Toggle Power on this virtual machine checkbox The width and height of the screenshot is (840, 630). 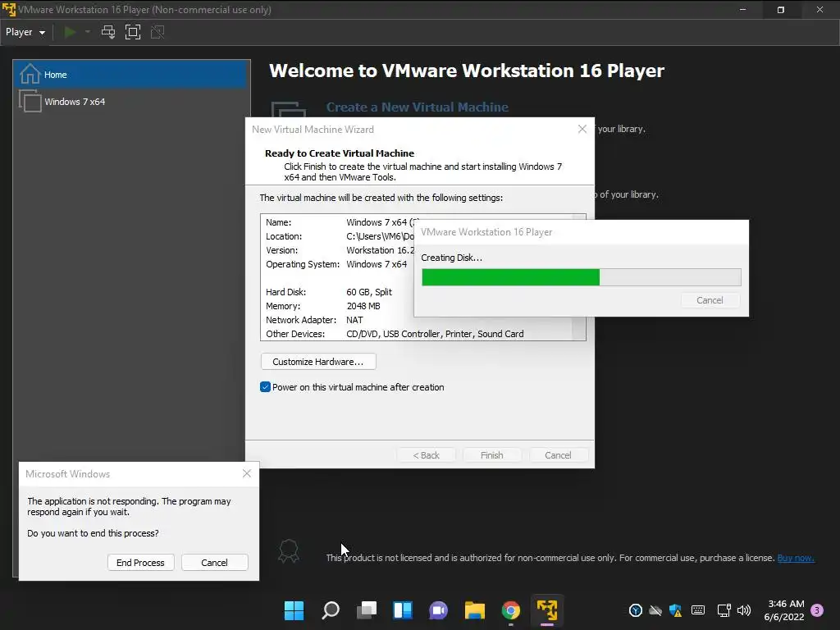[x=265, y=387]
